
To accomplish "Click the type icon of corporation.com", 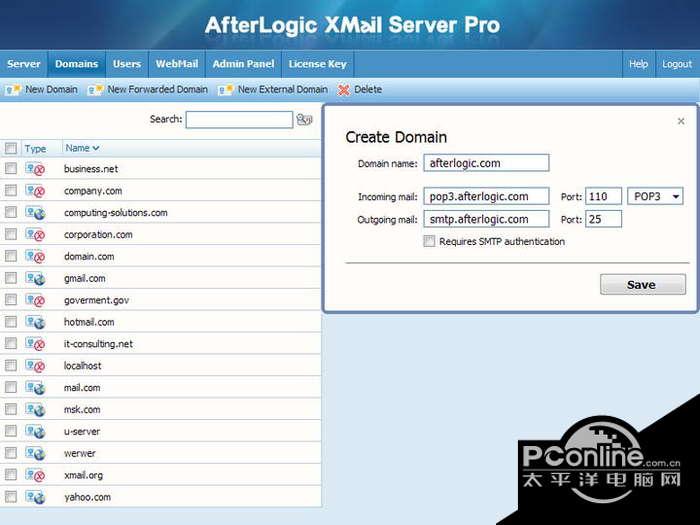I will 35,234.
